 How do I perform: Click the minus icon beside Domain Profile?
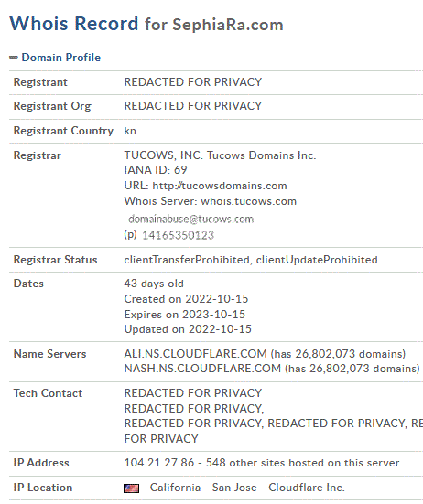(14, 58)
